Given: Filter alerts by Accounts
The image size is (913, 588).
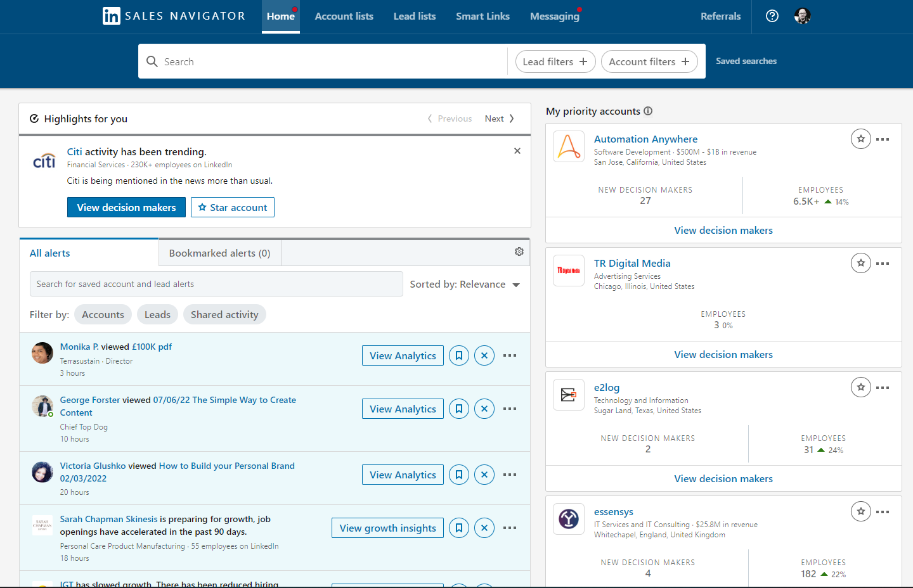Looking at the screenshot, I should click(103, 314).
